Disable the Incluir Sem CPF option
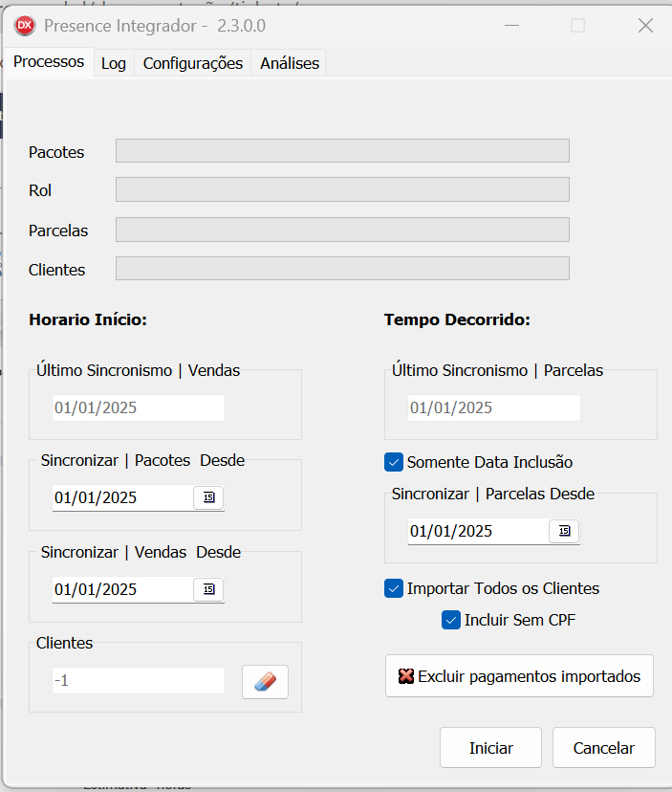 coord(451,620)
